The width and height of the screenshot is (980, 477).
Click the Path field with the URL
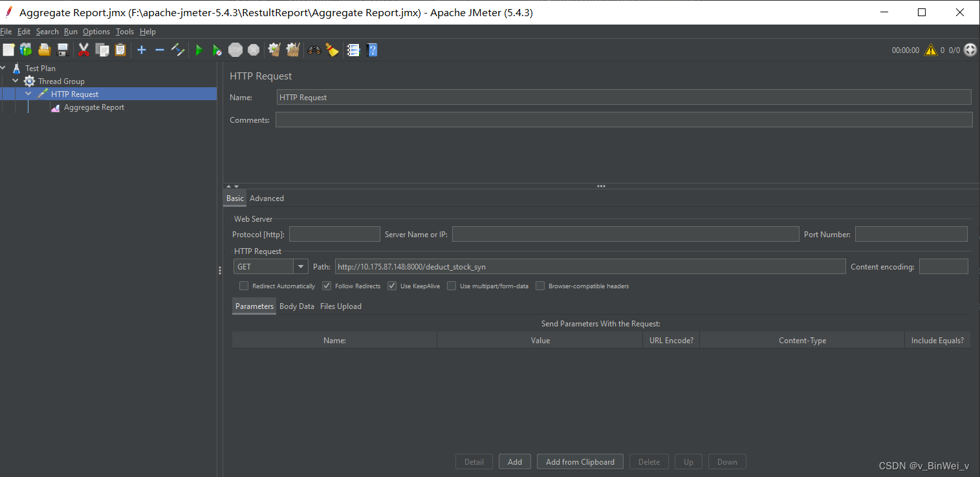click(x=591, y=266)
